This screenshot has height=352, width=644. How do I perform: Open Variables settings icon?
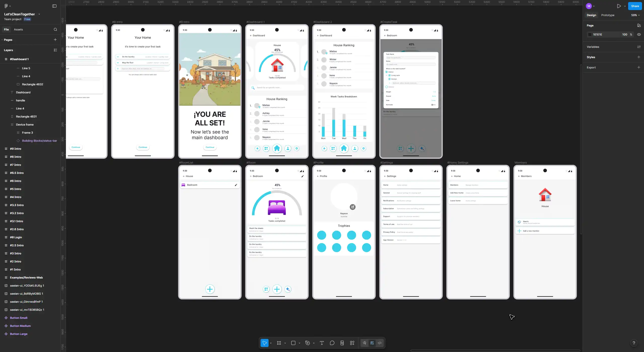pyautogui.click(x=639, y=47)
